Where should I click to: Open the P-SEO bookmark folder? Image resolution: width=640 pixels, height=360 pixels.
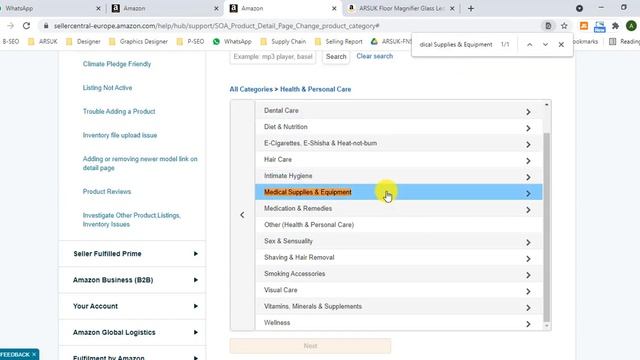tap(190, 42)
